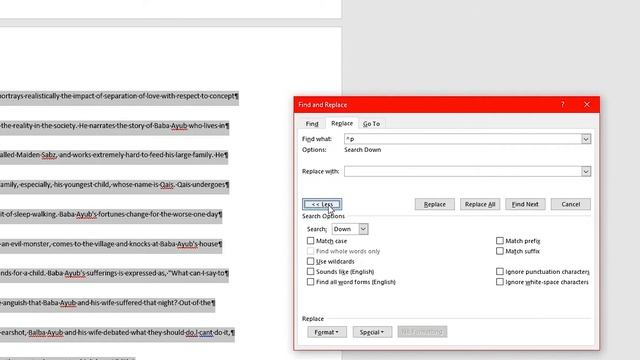Click the line about anguish that night
Viewport: 640px width, 360px height.
[107, 303]
